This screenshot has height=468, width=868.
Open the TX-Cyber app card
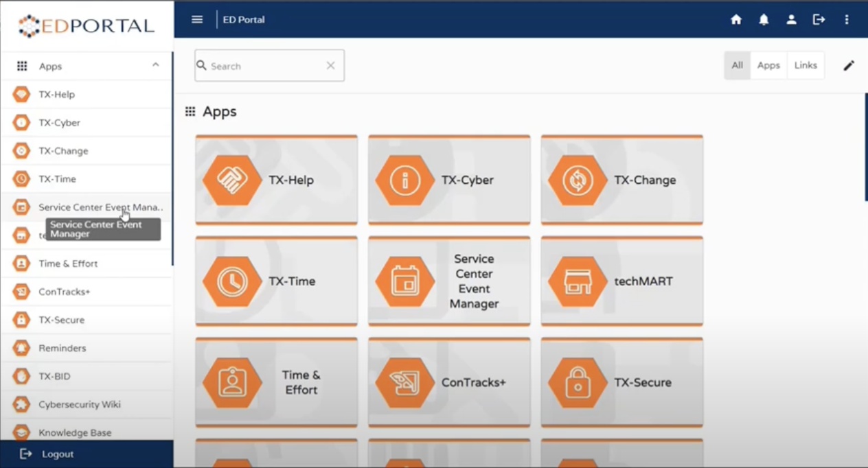click(x=449, y=180)
